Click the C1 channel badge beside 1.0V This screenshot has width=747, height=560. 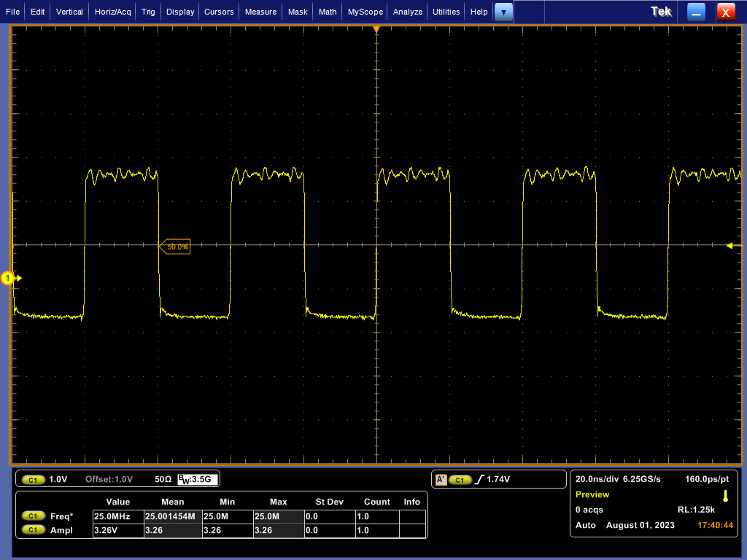pyautogui.click(x=32, y=480)
